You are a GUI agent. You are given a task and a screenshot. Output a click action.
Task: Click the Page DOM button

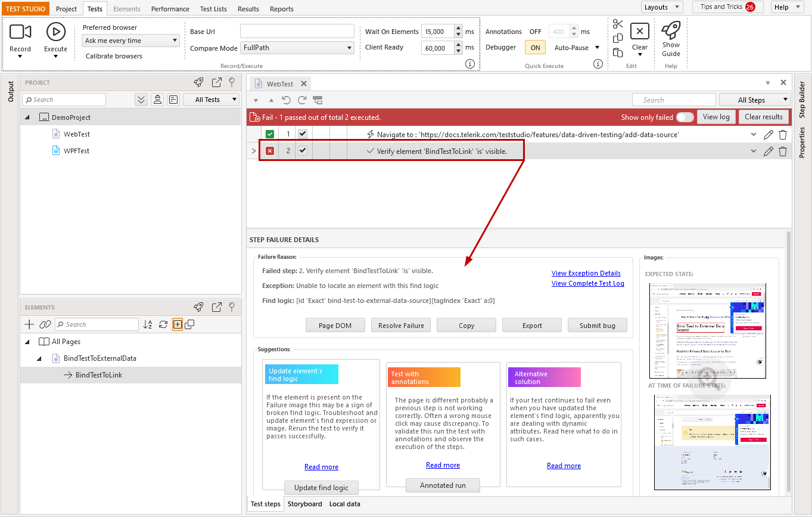335,325
